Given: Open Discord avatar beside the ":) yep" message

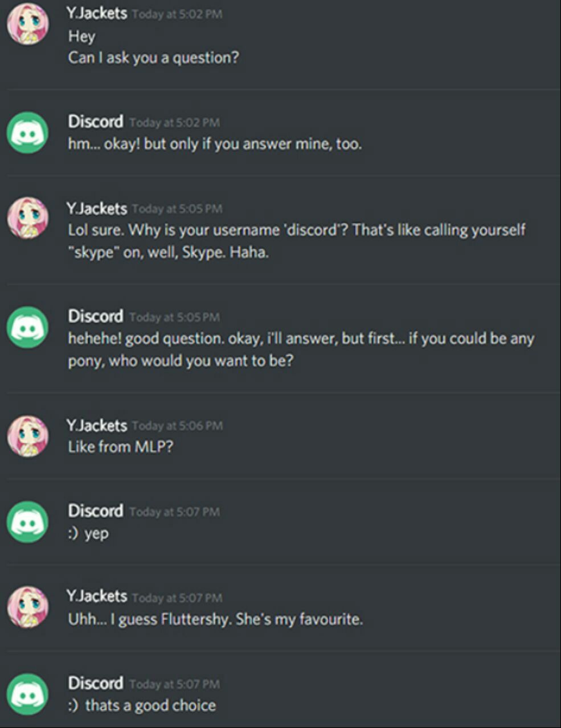Looking at the screenshot, I should (27, 522).
